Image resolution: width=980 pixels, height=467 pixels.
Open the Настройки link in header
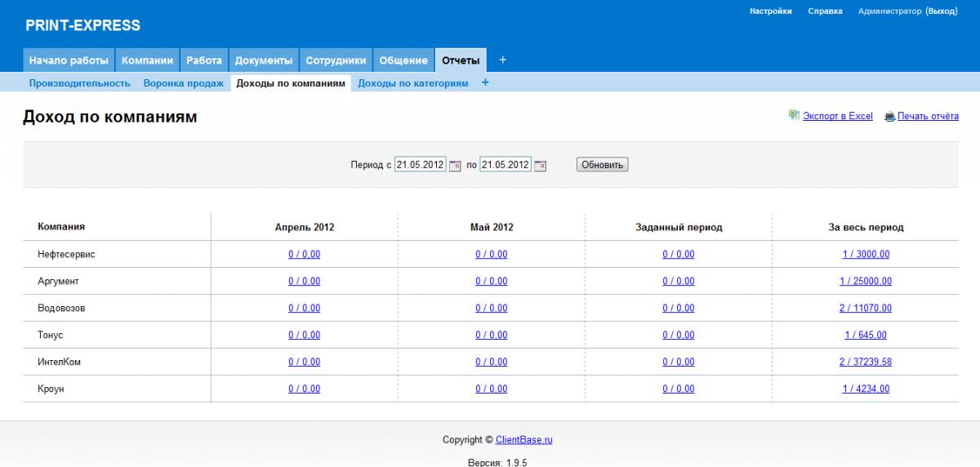tap(770, 11)
